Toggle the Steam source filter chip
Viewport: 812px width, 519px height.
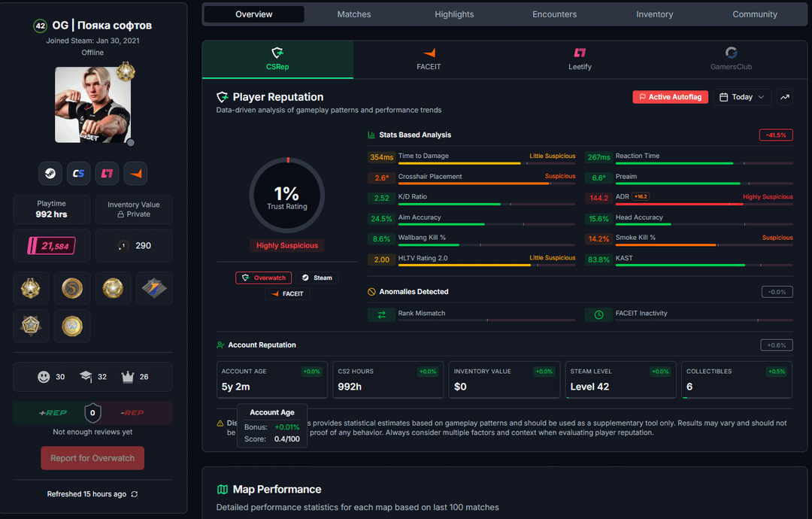point(317,278)
